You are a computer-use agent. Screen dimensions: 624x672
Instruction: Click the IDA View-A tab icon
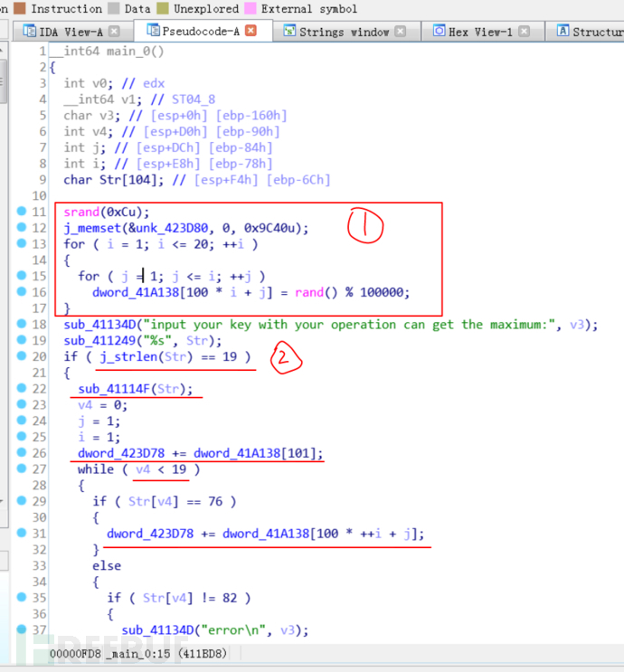(x=29, y=31)
